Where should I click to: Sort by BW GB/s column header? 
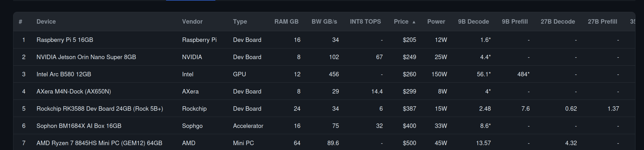(324, 22)
